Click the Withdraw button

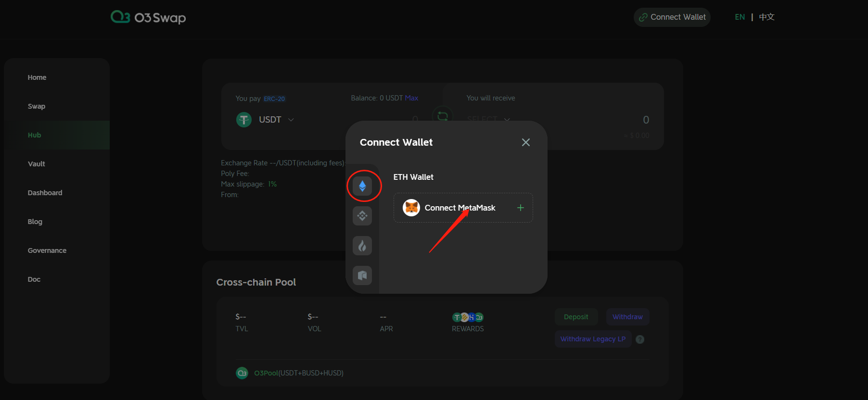point(627,317)
